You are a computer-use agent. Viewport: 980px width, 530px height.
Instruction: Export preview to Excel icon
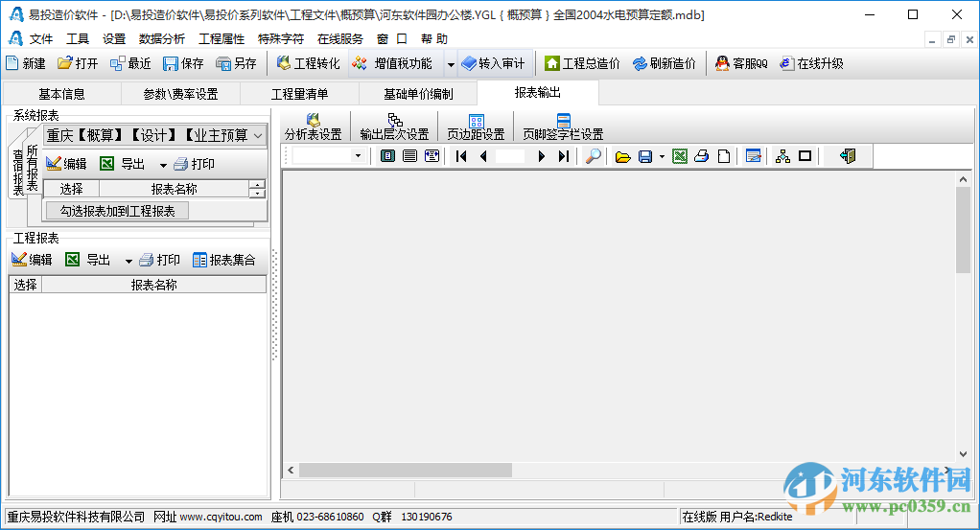coord(680,156)
